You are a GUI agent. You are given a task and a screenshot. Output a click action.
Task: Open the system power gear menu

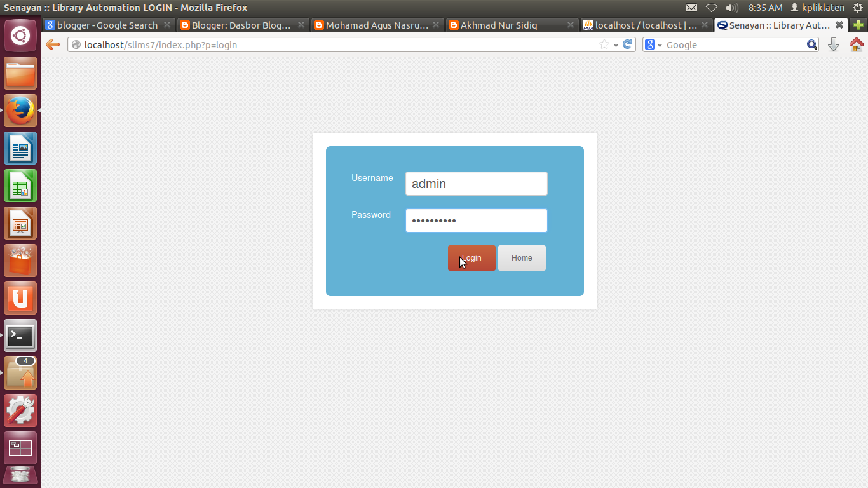point(858,8)
